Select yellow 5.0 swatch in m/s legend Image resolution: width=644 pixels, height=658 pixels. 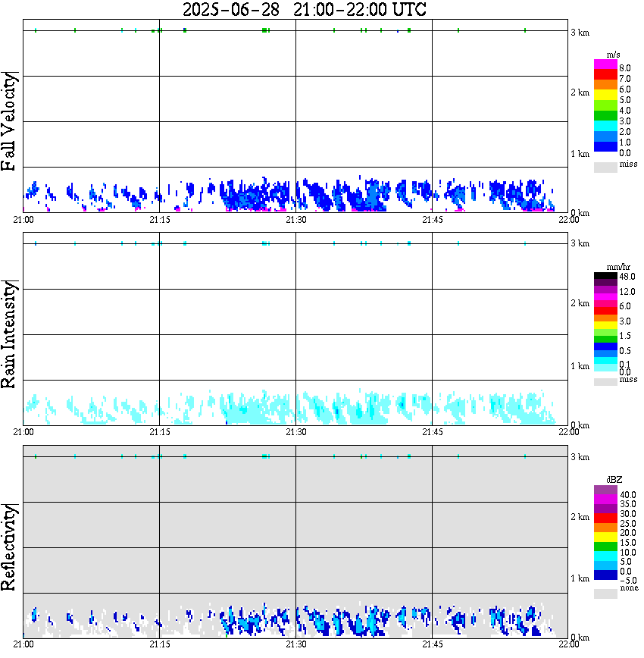pyautogui.click(x=605, y=96)
